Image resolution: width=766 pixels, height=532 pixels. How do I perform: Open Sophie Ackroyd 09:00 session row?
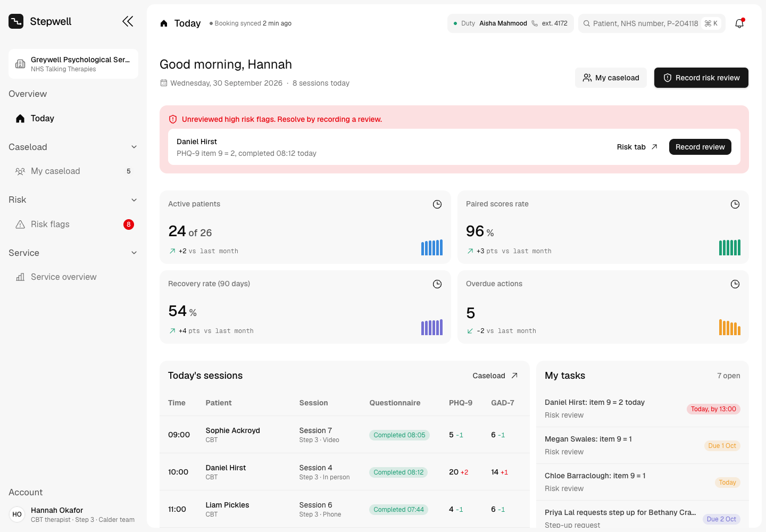tap(345, 435)
